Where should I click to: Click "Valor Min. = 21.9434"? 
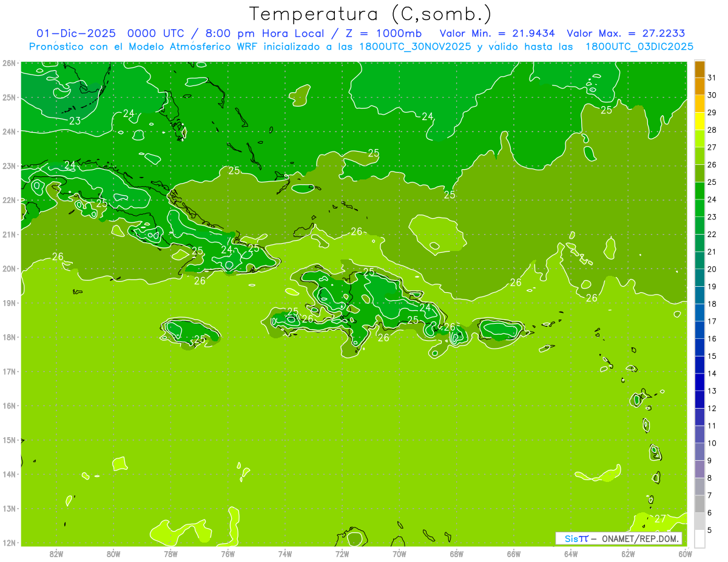497,33
